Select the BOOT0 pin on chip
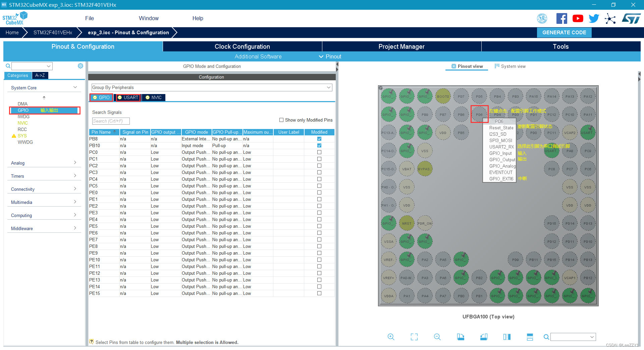This screenshot has height=350, width=644. click(443, 96)
